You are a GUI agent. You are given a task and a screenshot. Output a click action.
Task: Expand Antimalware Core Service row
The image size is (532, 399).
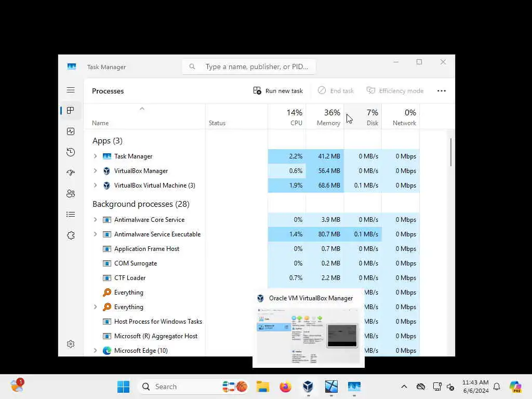[x=96, y=220]
